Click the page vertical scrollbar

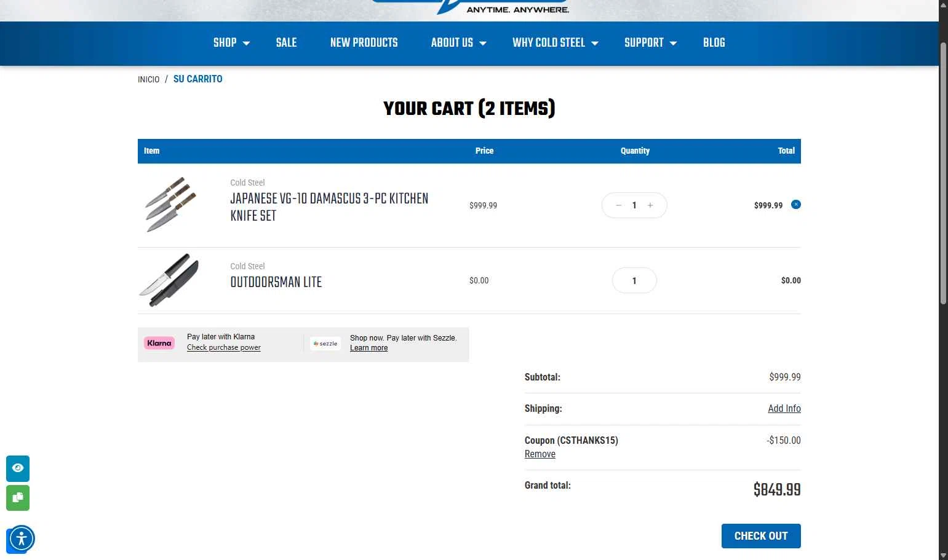coord(943,172)
